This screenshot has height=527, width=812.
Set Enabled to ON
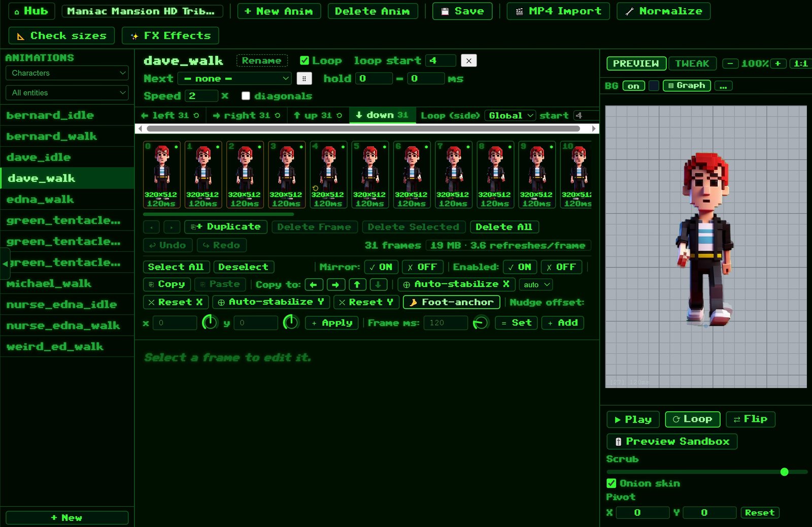pyautogui.click(x=520, y=267)
